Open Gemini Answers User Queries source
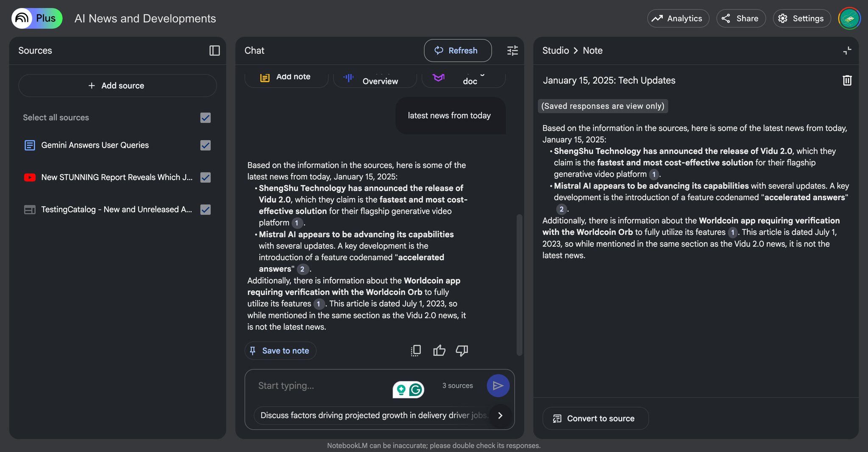 pos(95,145)
